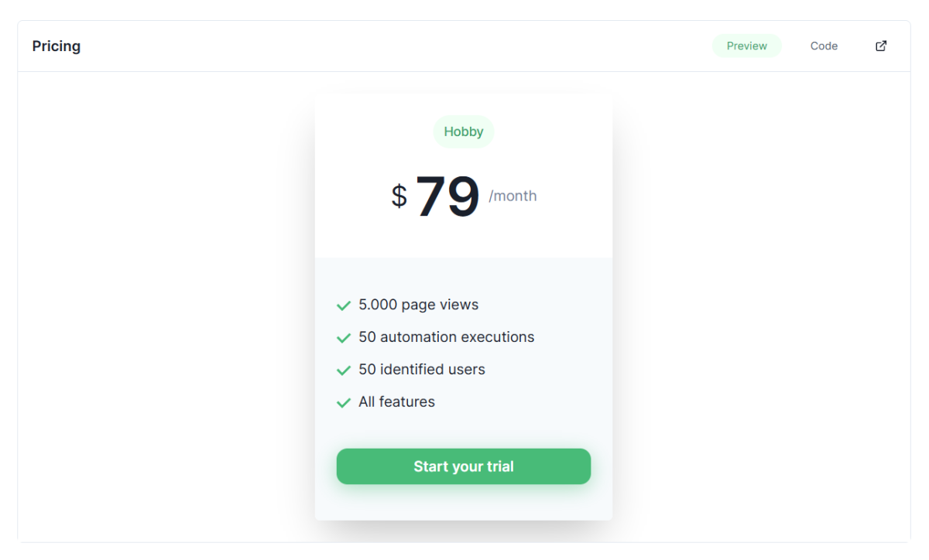Select the Hobby plan badge

[463, 131]
